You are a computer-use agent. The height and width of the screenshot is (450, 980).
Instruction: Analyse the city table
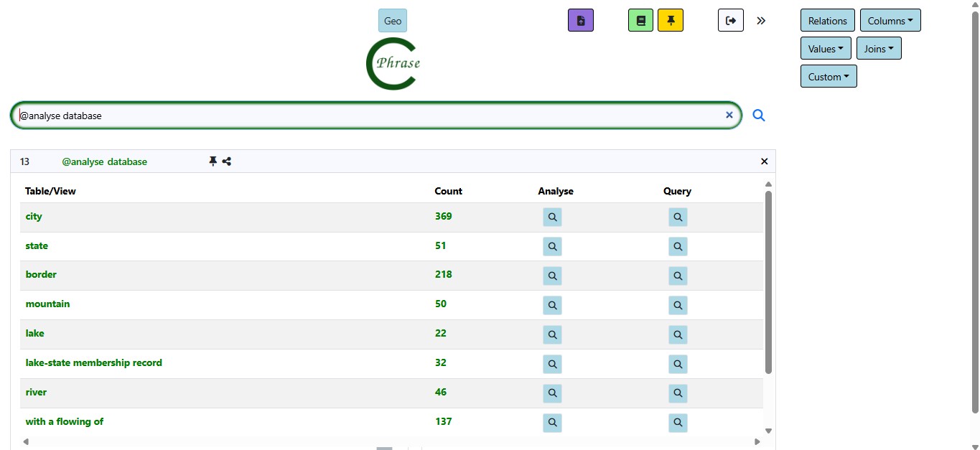tap(552, 217)
